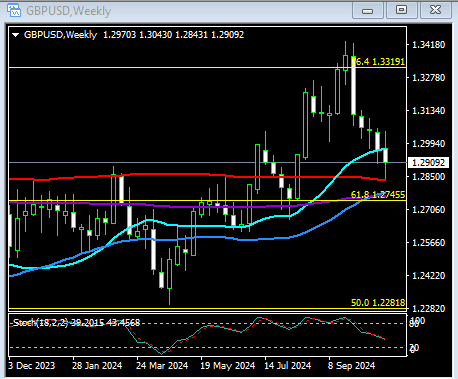The image size is (458, 379).
Task: Click the 19 May 2024 date label
Action: tap(227, 366)
